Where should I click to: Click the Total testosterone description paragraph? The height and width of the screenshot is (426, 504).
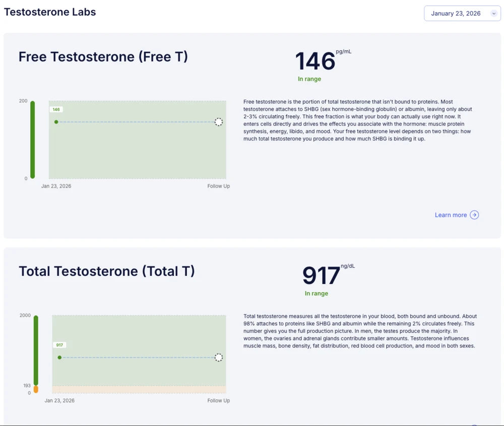(360, 331)
